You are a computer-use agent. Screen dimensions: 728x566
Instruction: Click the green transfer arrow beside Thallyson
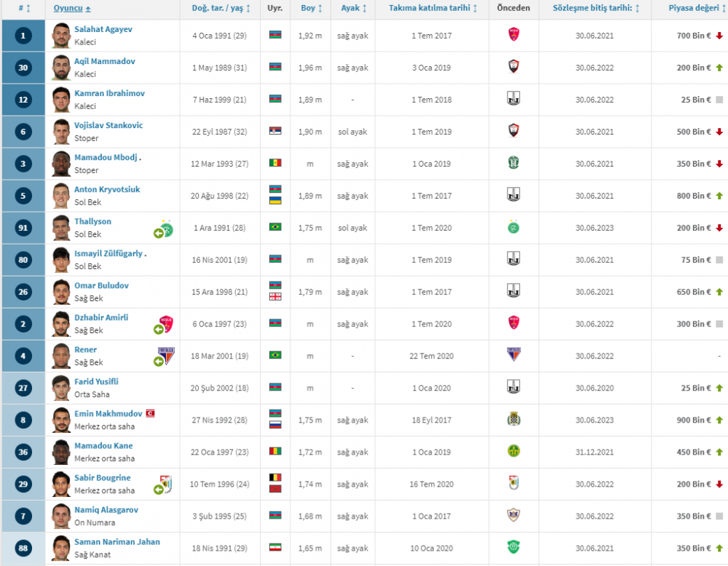[158, 233]
